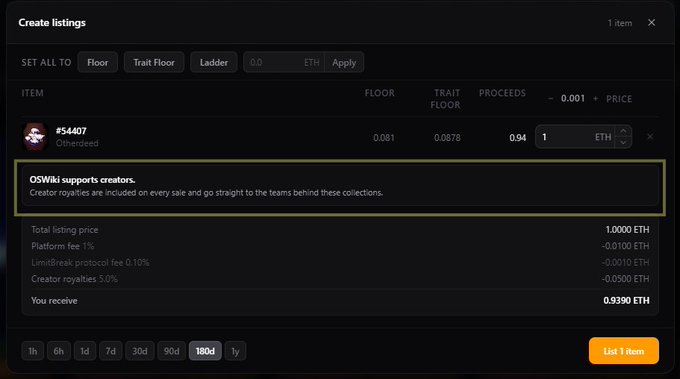Click the 1 item count label
680x379 pixels.
(x=620, y=23)
